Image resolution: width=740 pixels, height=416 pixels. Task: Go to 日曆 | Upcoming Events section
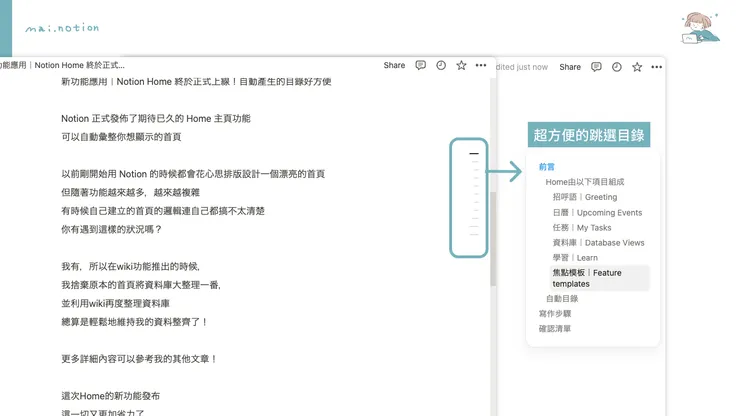(x=597, y=212)
